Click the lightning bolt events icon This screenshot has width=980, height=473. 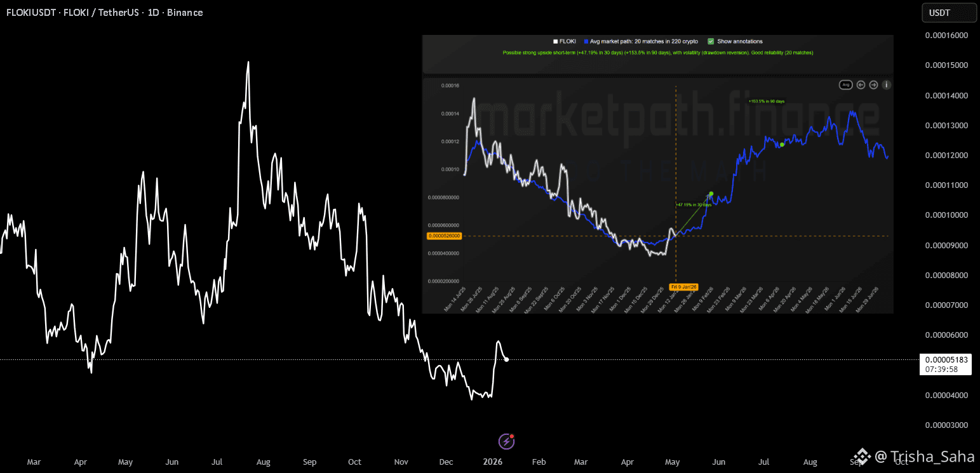(x=506, y=441)
